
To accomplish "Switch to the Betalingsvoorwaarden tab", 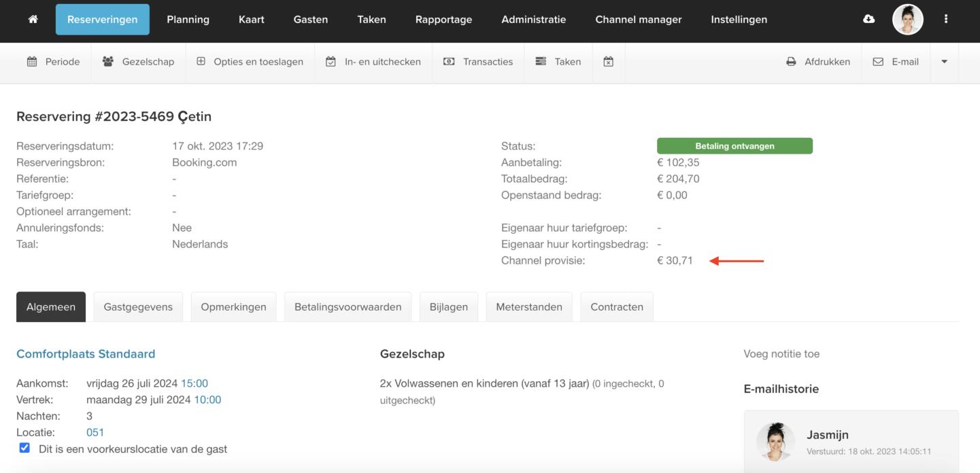I will 348,307.
